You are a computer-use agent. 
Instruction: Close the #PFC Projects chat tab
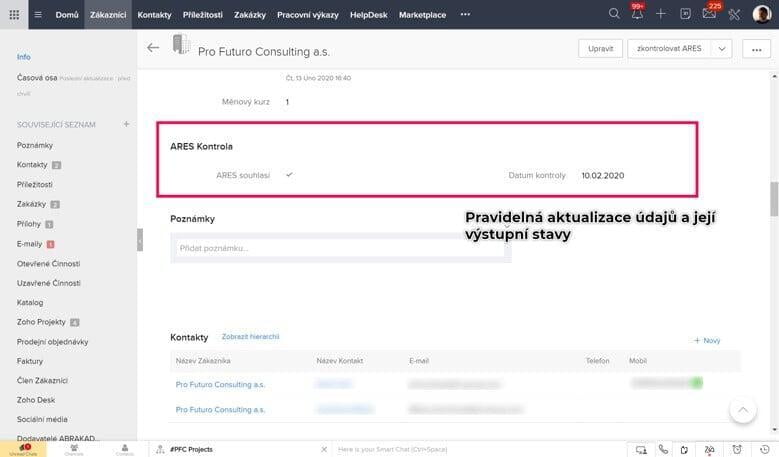coord(324,449)
